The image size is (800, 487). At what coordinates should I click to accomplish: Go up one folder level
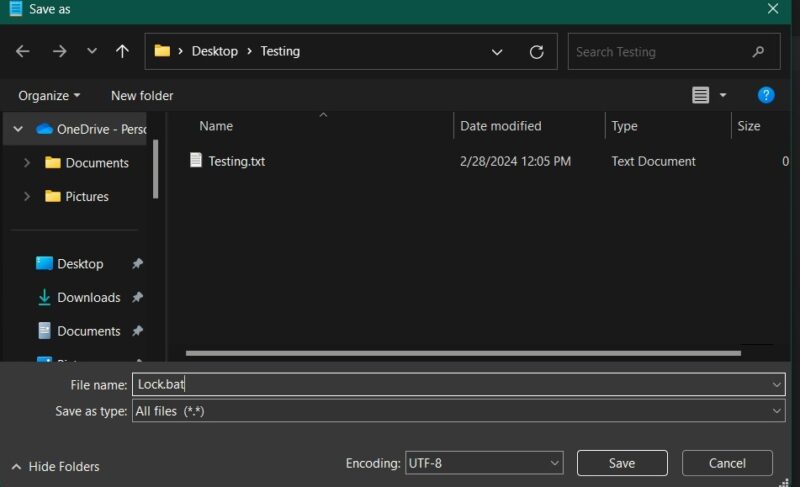pos(122,51)
